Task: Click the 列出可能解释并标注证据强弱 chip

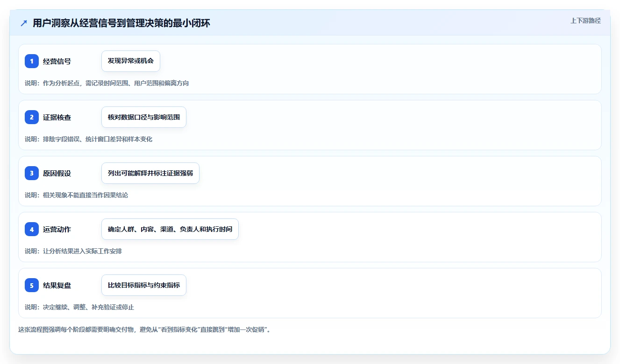Action: click(150, 173)
